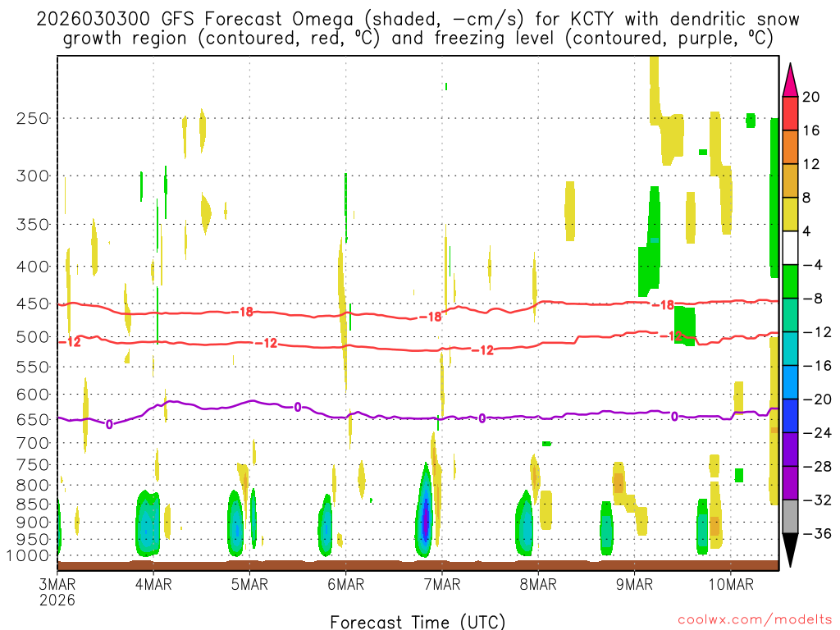The width and height of the screenshot is (840, 630).
Task: Select the 1000 pressure level label
Action: pyautogui.click(x=29, y=556)
